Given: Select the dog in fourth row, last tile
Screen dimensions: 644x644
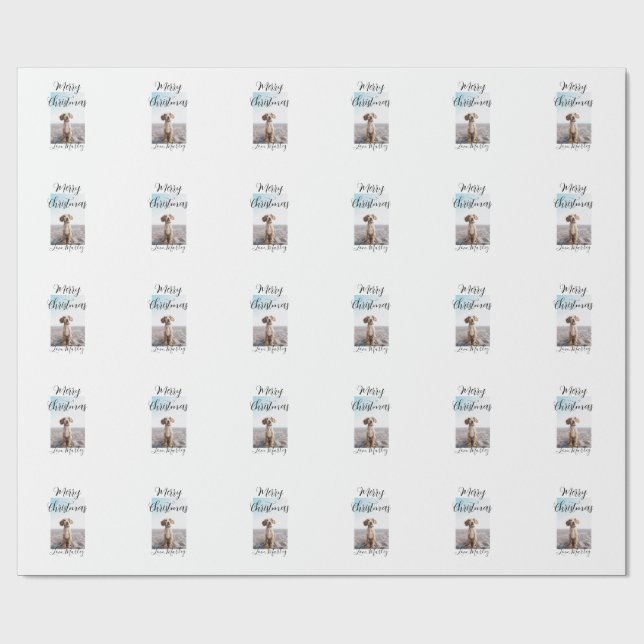Looking at the screenshot, I should (573, 430).
